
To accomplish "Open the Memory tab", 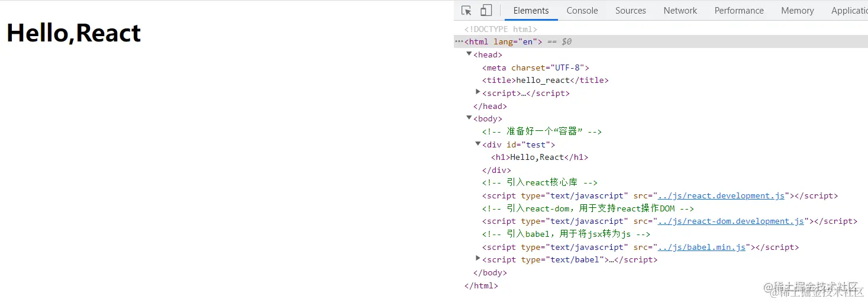I will (x=798, y=11).
